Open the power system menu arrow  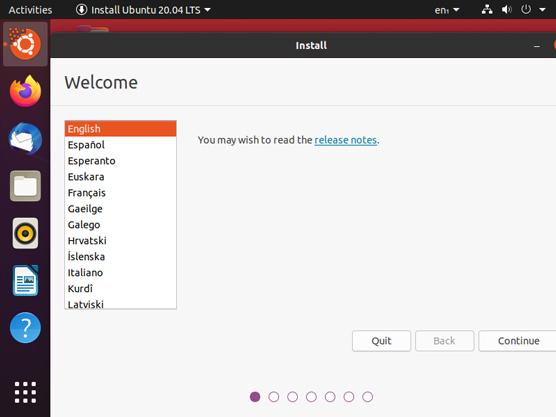[x=542, y=10]
